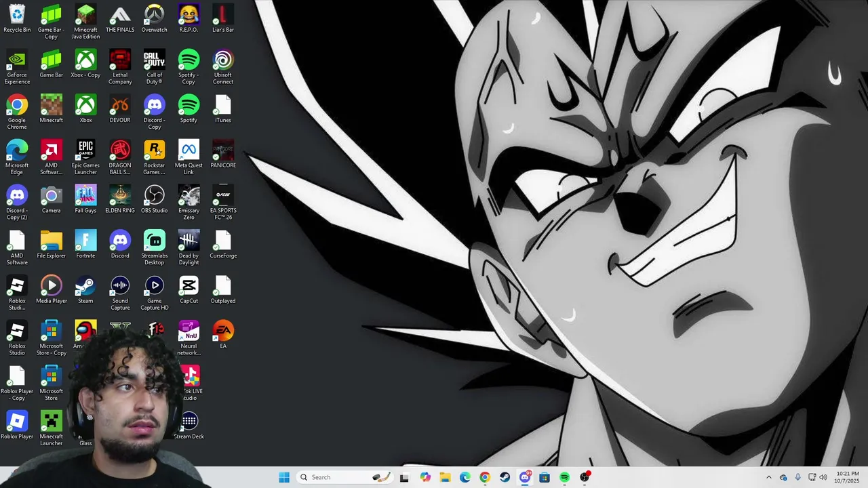
Task: Open the Recycle Bin desktop icon
Action: 17,19
